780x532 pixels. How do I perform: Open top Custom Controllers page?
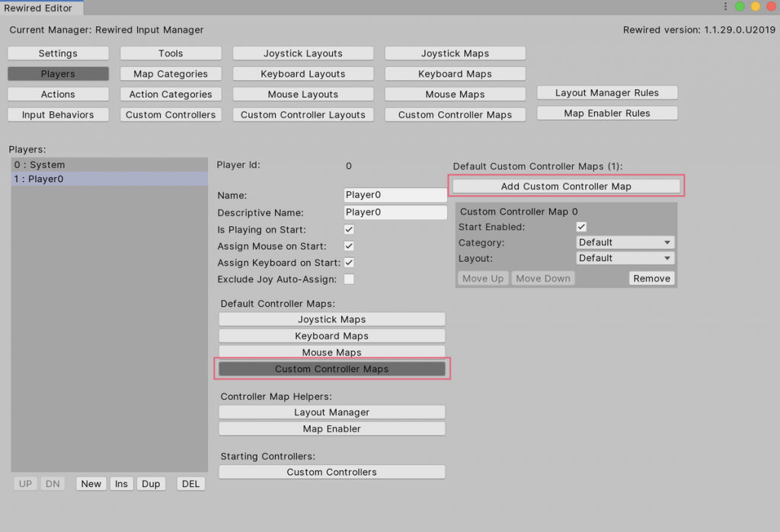pos(171,115)
